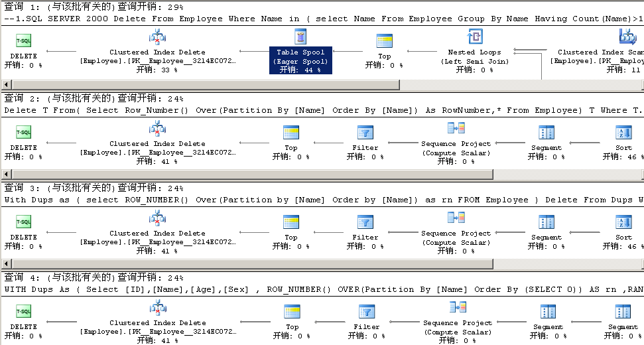Select the Table Spool (Eager Spool) operator
The width and height of the screenshot is (644, 345).
pyautogui.click(x=301, y=37)
